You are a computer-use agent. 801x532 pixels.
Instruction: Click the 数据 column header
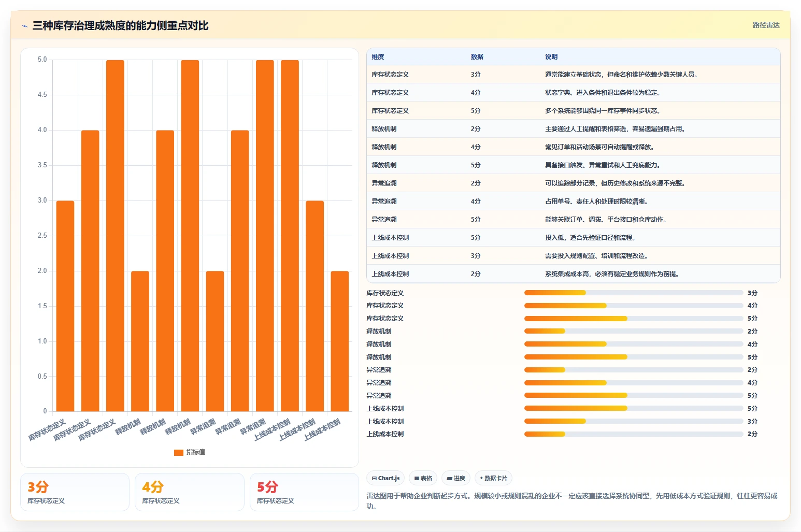click(x=477, y=57)
